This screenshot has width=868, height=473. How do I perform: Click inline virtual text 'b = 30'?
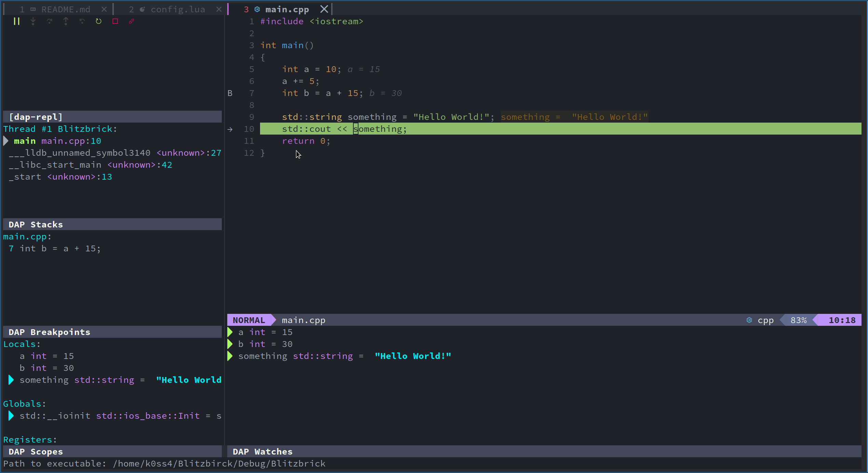(385, 93)
